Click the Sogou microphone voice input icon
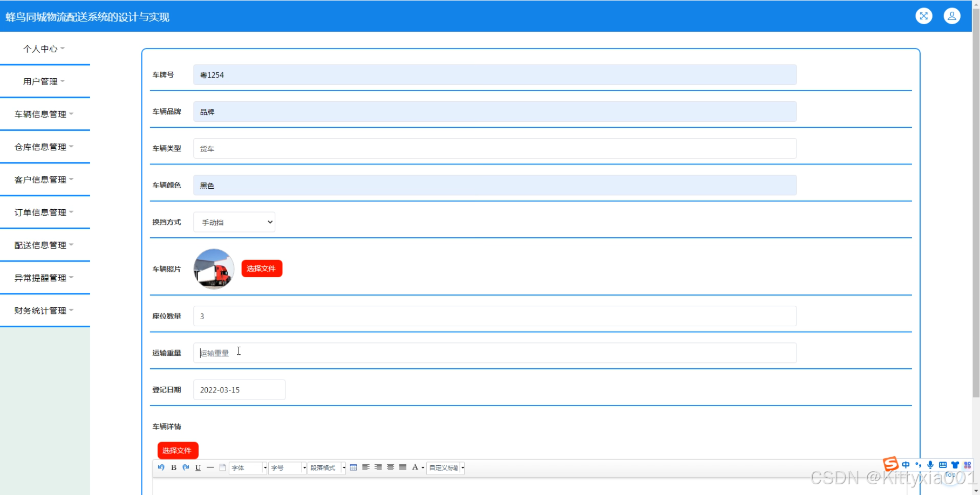The image size is (980, 495). (930, 465)
